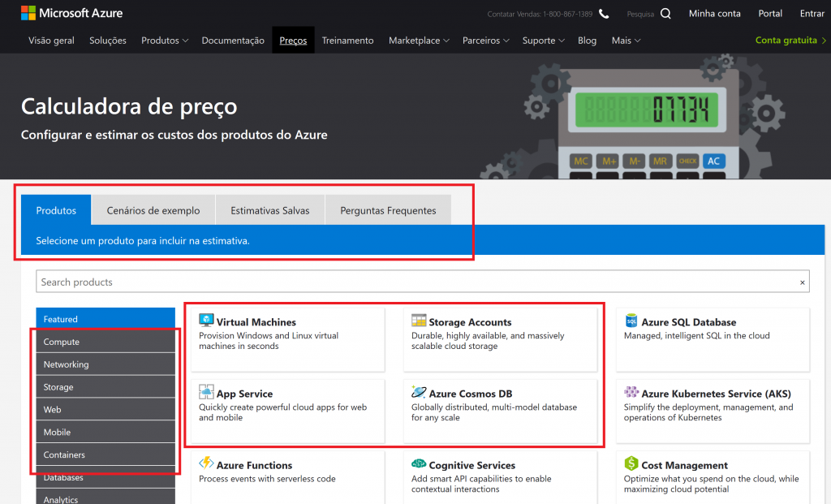Click the Entrar sign-in link
This screenshot has width=831, height=504.
[x=812, y=14]
